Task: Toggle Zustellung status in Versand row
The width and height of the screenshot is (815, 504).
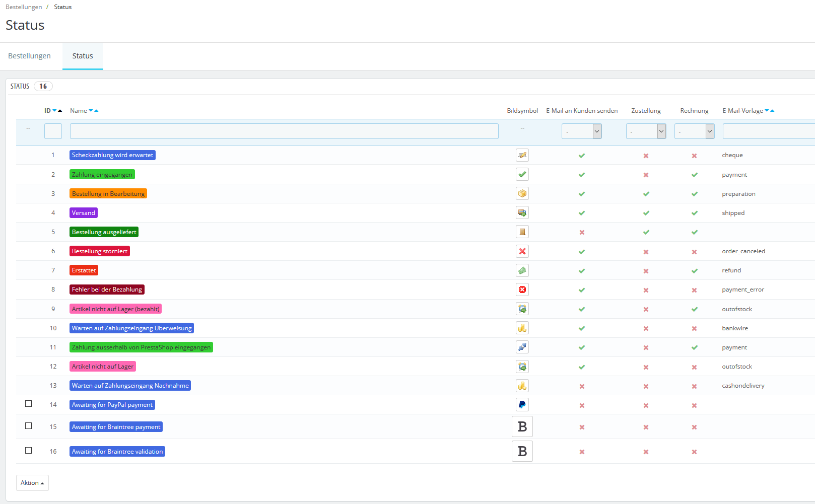Action: coord(646,213)
